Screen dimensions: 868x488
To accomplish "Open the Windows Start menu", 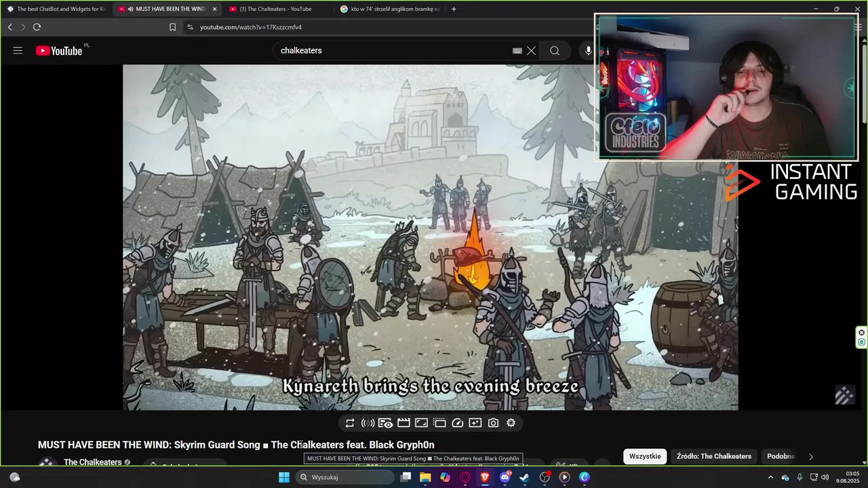I will pyautogui.click(x=284, y=477).
